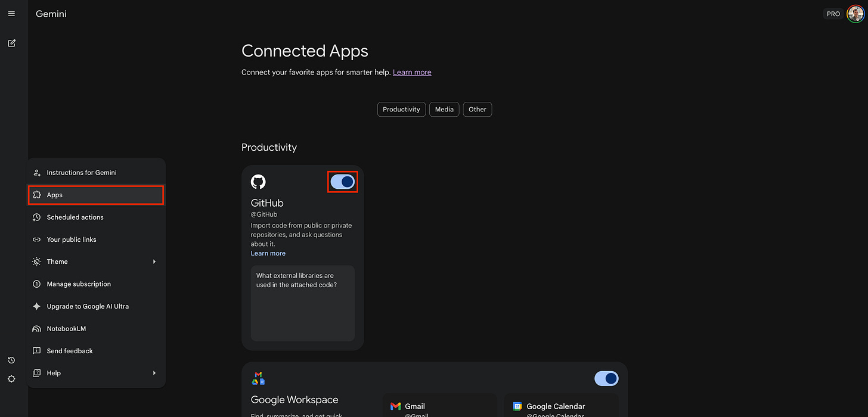Screen dimensions: 868x417
Task: Click Upgrade to Google AI Ultra
Action: point(88,306)
